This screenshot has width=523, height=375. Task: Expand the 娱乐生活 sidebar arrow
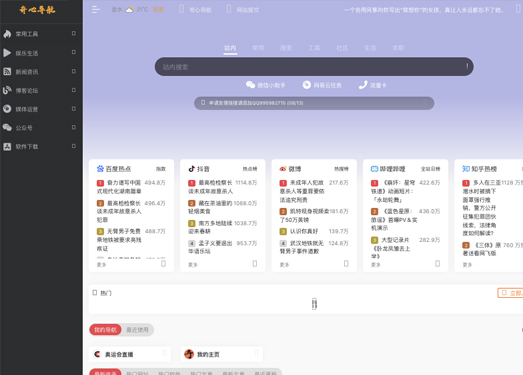tap(74, 52)
